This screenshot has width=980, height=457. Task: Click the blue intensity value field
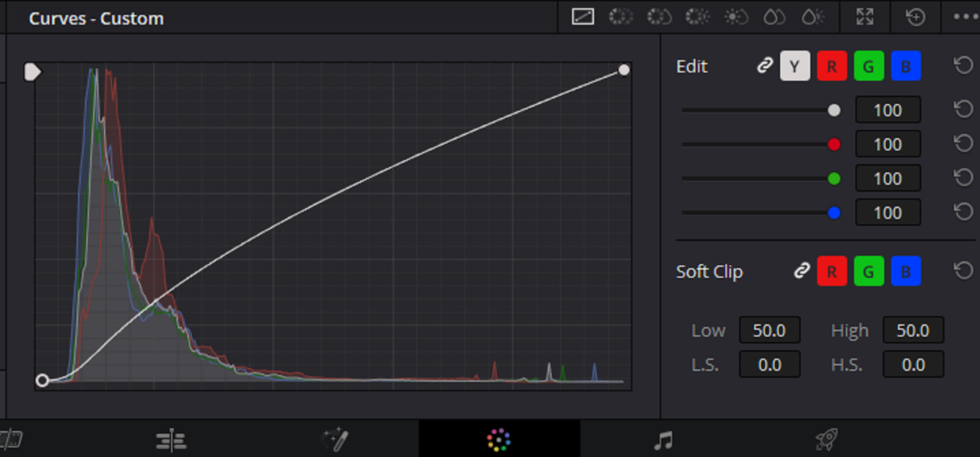[x=887, y=213]
